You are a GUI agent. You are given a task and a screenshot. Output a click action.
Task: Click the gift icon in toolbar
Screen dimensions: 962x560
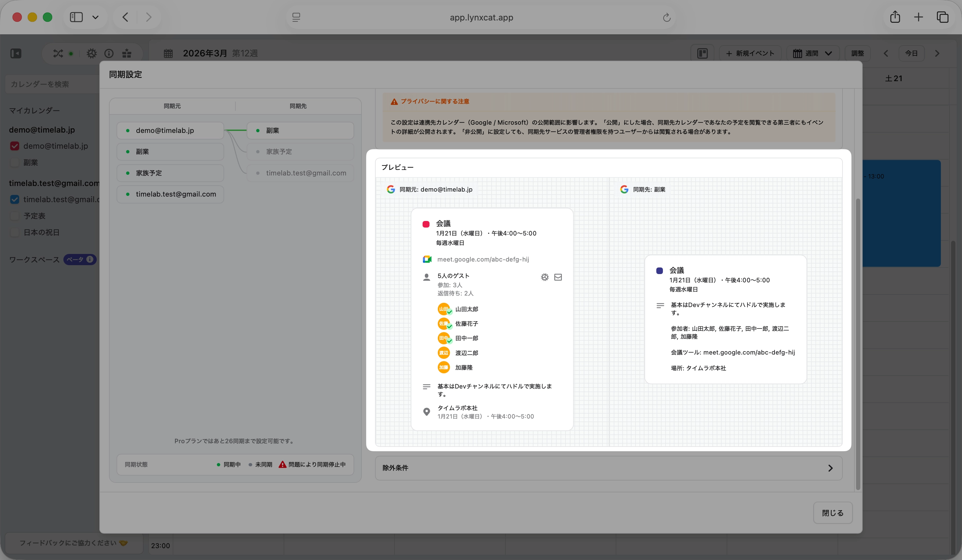click(x=127, y=53)
